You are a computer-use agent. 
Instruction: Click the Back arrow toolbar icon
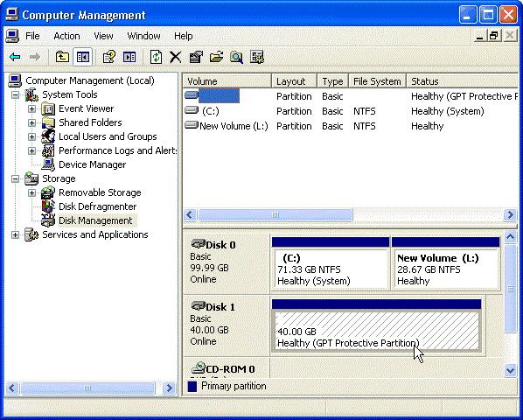[15, 58]
